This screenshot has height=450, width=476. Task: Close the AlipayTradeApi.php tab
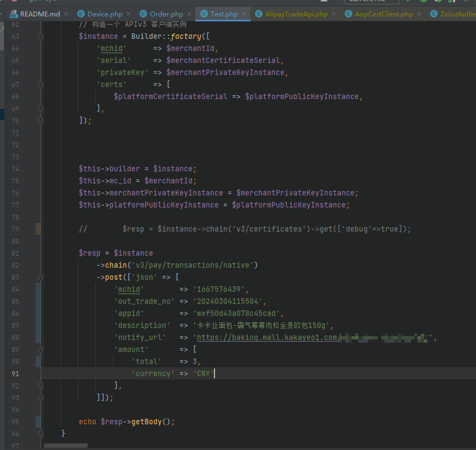tap(334, 14)
